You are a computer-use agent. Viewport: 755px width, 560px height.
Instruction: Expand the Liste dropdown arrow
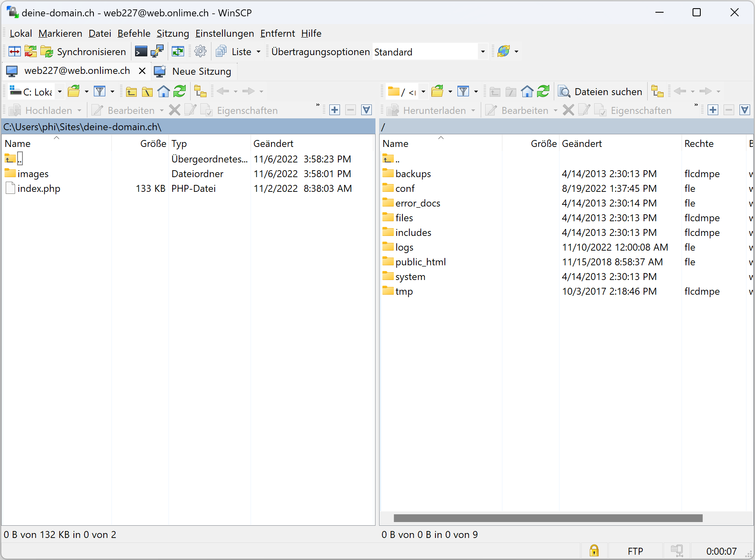258,52
